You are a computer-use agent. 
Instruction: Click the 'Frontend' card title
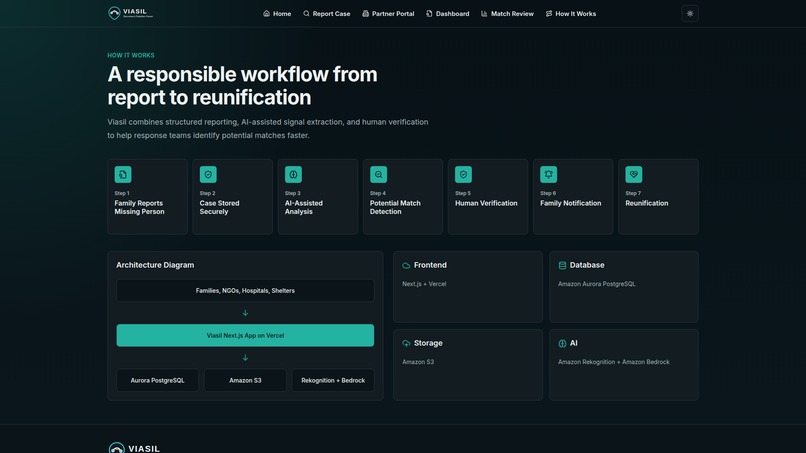[430, 265]
